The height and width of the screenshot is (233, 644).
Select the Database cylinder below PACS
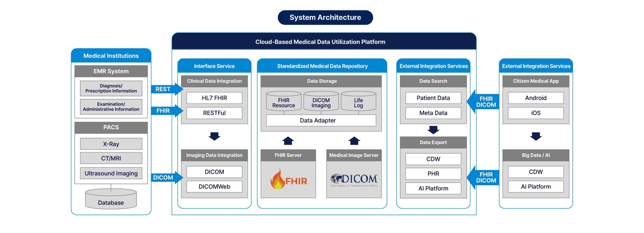click(x=111, y=199)
